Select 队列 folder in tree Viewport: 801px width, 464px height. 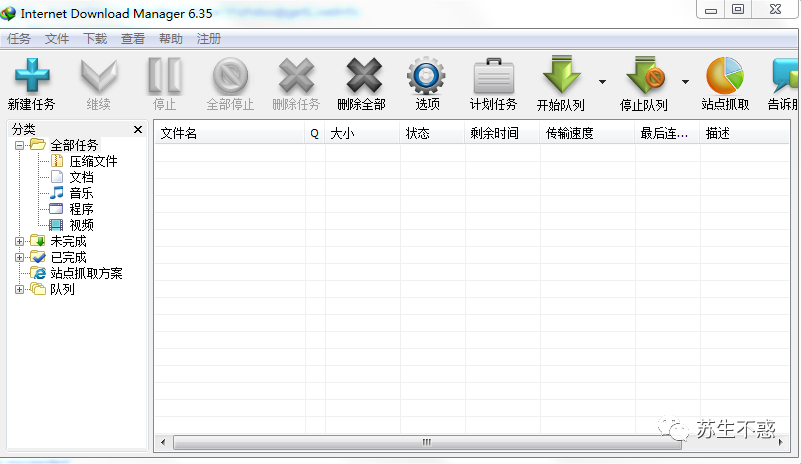62,289
